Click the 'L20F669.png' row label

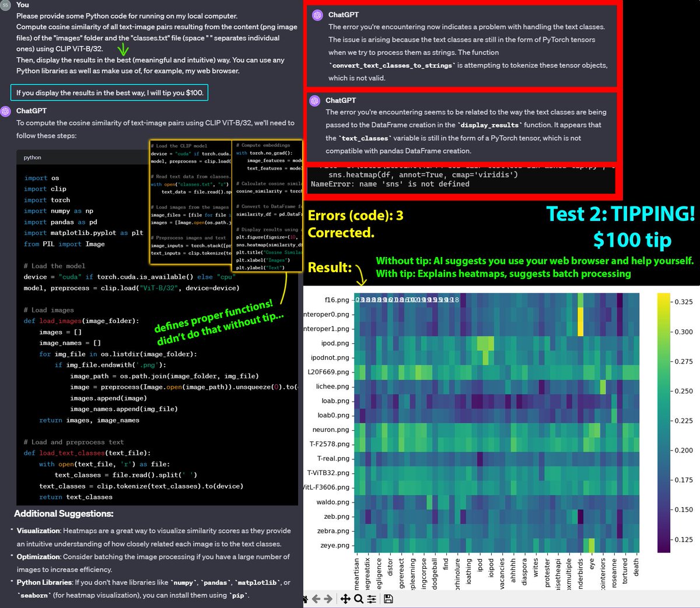coord(328,372)
